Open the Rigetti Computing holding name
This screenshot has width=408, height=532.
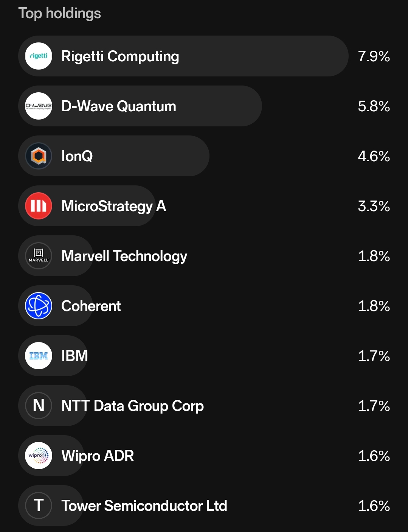[120, 56]
